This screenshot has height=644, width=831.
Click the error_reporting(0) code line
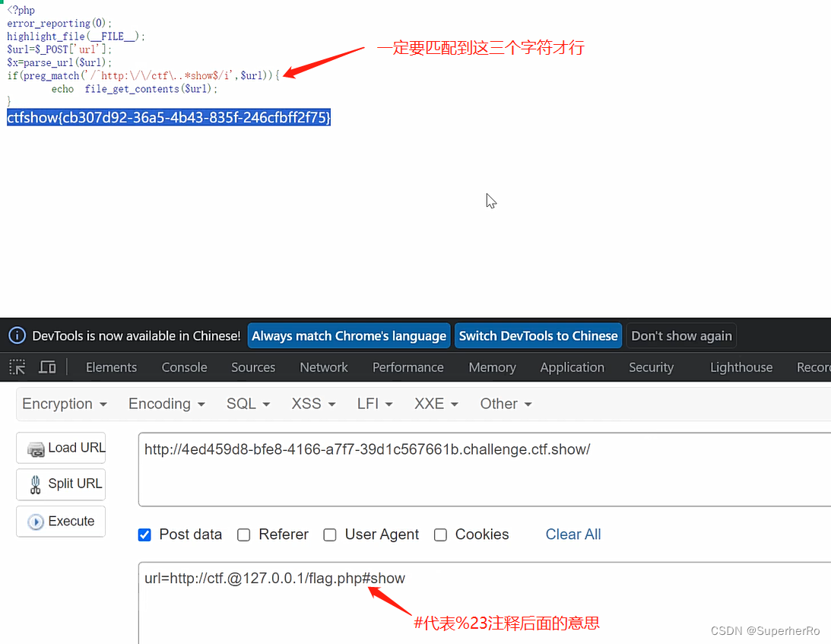tap(59, 24)
